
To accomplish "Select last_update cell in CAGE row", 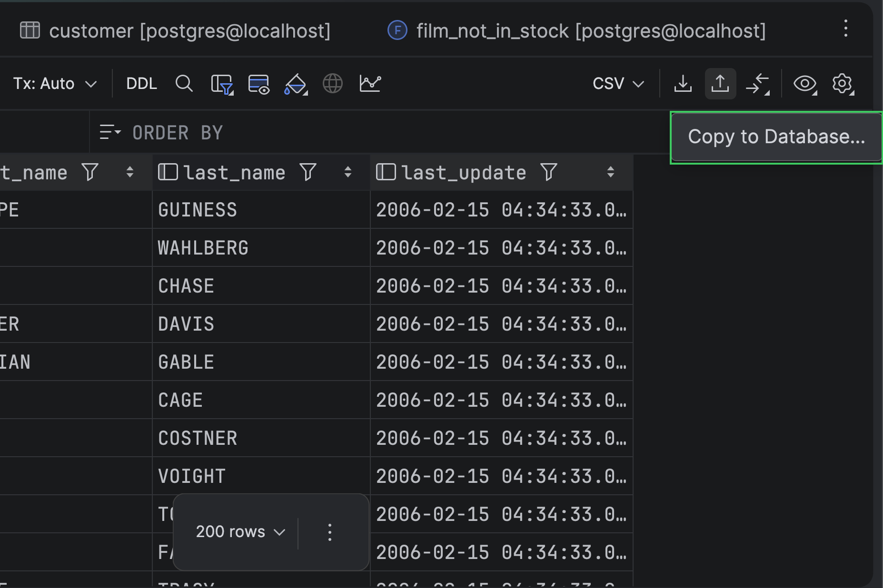I will [502, 400].
